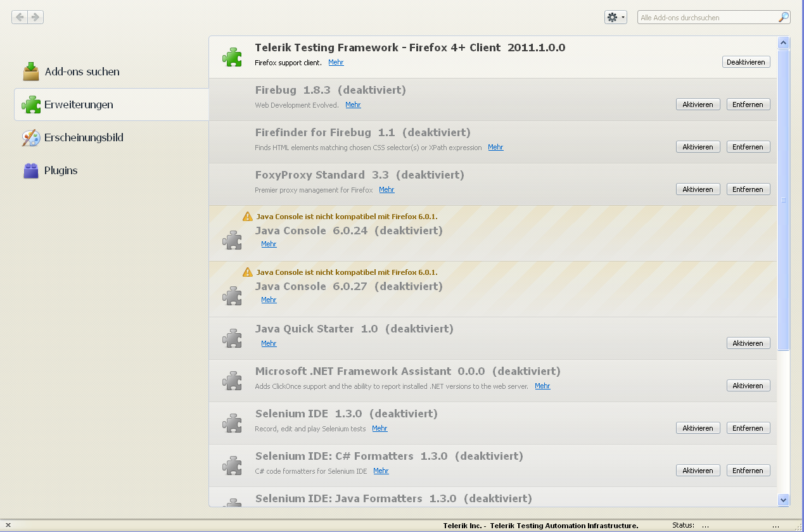Click 'Java Console ist nicht kompatibel' warning for 6.0.24

tap(347, 217)
